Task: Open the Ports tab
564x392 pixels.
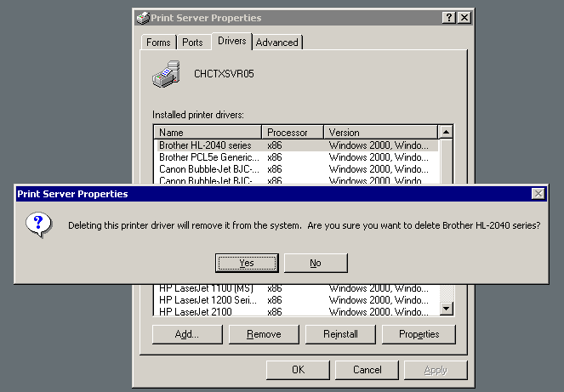Action: tap(192, 43)
